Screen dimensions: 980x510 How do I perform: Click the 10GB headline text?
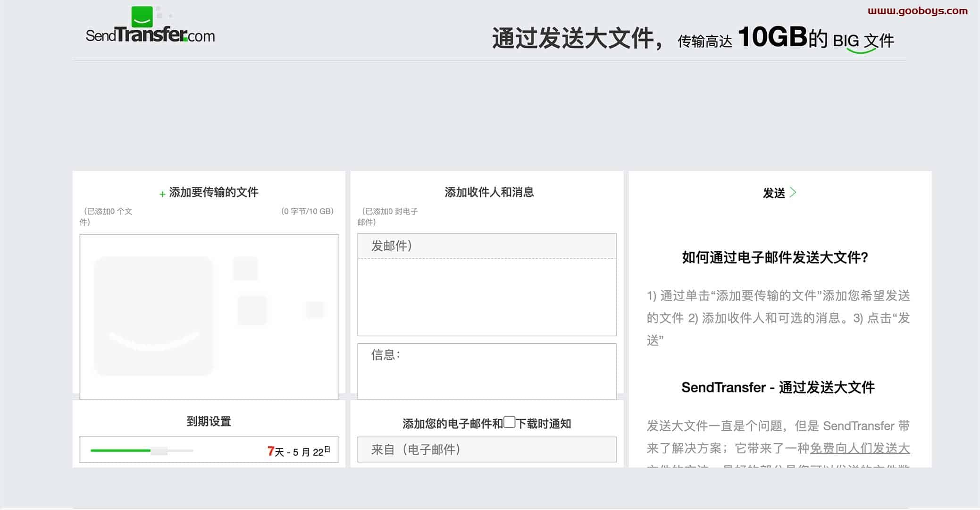pyautogui.click(x=772, y=37)
